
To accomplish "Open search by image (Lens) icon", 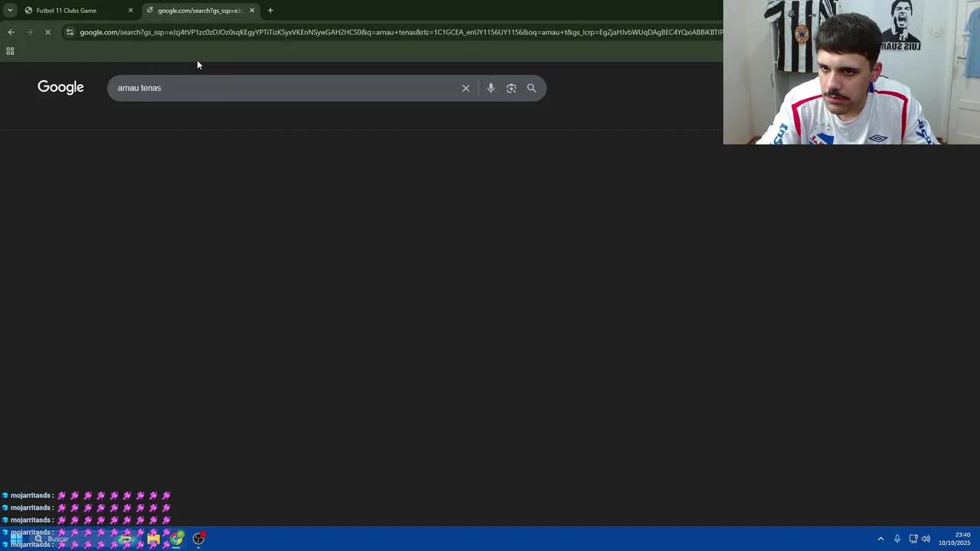I will [x=511, y=88].
